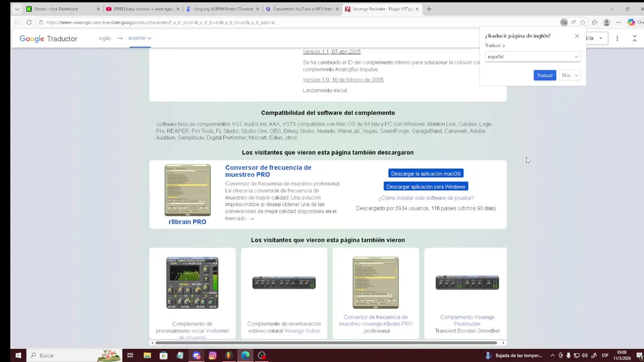Refresh the page
This screenshot has height=362, width=644.
29,22
